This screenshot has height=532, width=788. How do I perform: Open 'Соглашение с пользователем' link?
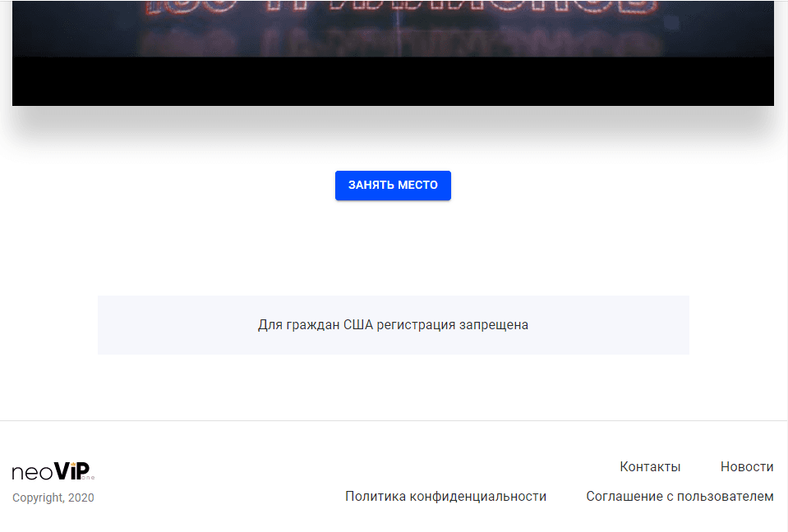click(x=679, y=496)
